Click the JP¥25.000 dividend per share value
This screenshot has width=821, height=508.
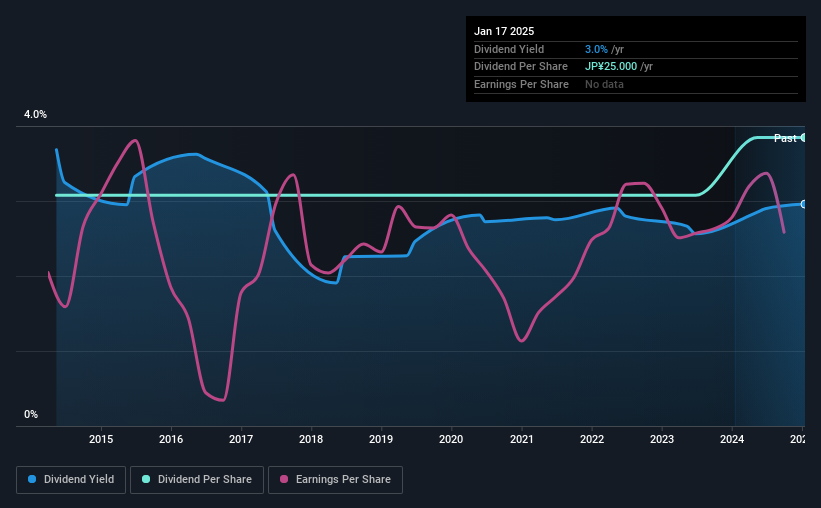611,67
